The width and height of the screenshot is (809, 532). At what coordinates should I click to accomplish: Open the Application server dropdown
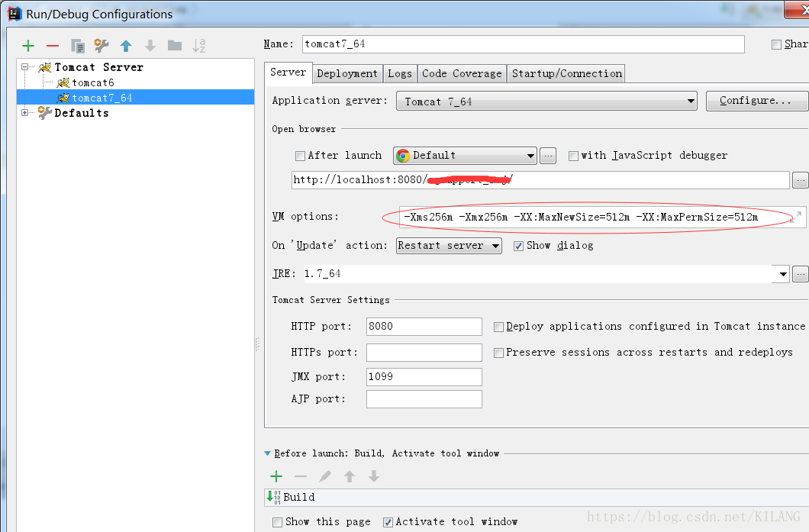pos(546,102)
